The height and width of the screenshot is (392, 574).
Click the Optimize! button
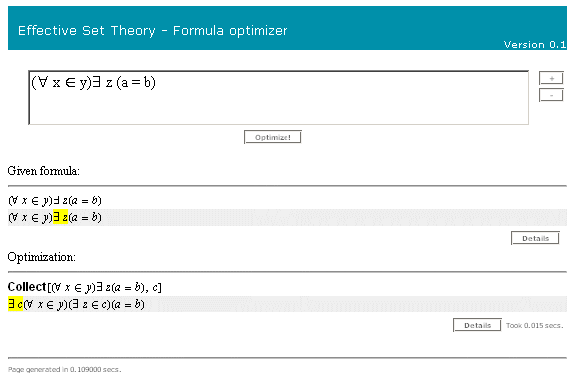click(x=273, y=137)
